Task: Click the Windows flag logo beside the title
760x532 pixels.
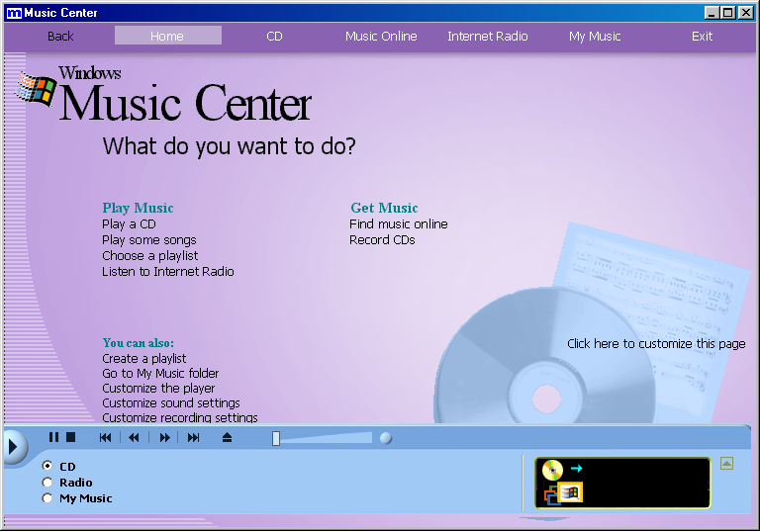Action: pyautogui.click(x=36, y=88)
